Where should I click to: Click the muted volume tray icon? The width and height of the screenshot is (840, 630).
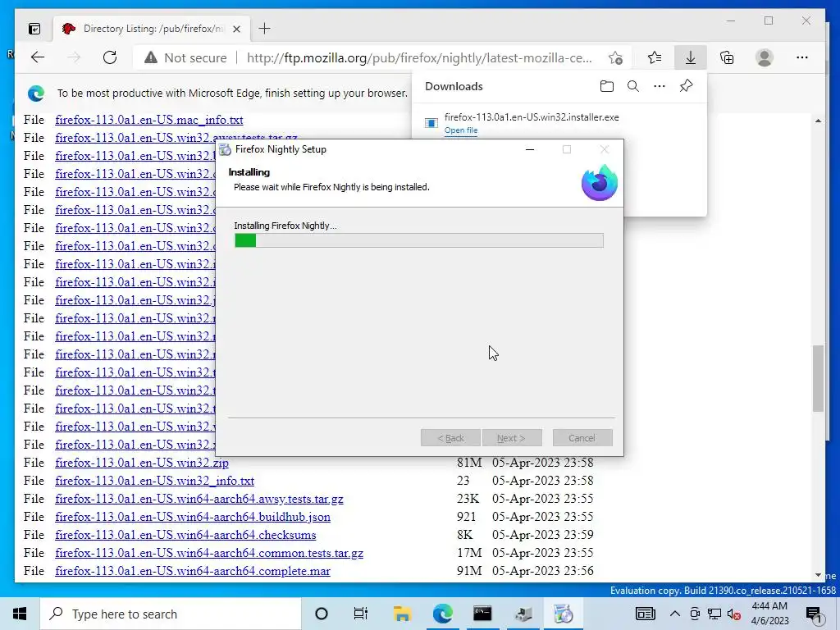pyautogui.click(x=734, y=614)
